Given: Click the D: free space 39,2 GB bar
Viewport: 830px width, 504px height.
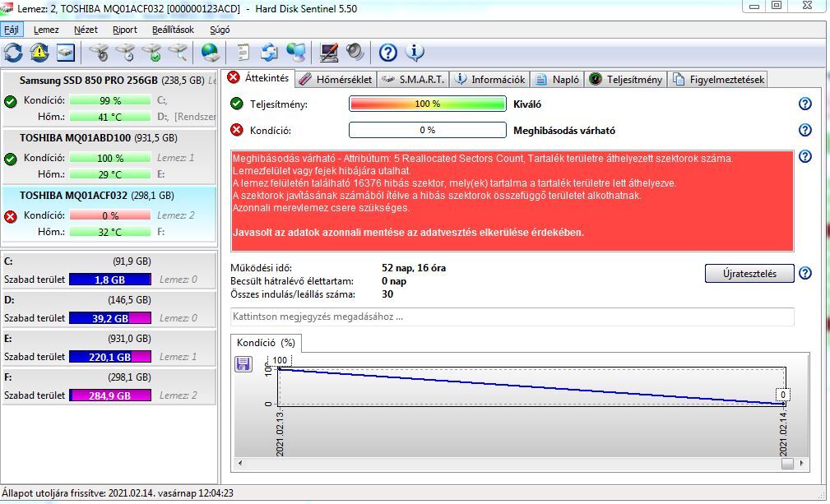Looking at the screenshot, I should pyautogui.click(x=110, y=318).
